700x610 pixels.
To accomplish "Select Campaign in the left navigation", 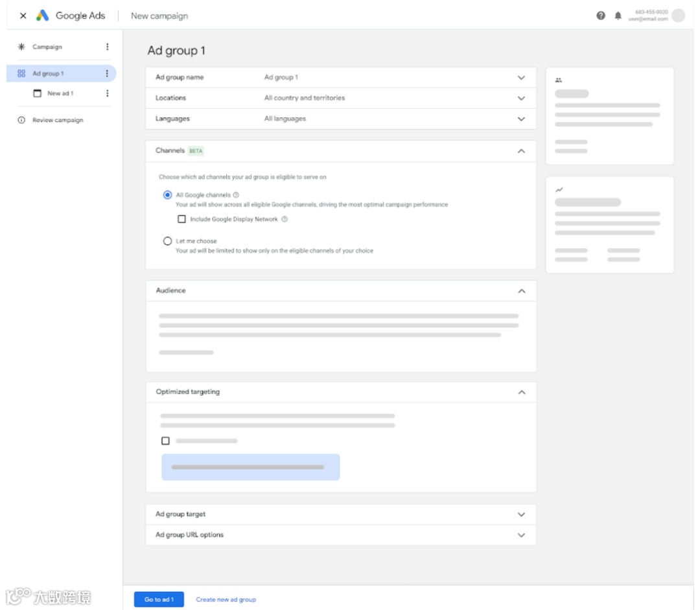I will point(47,47).
